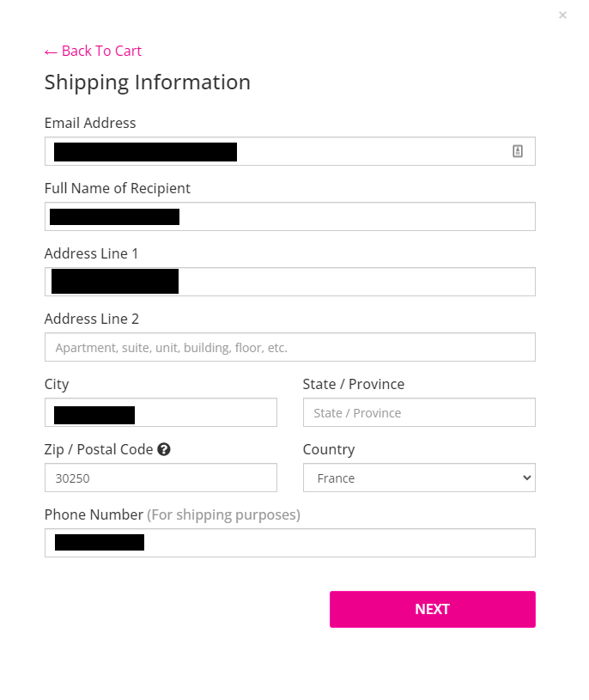The height and width of the screenshot is (700, 589).
Task: Click the Phone Number label text
Action: point(94,514)
